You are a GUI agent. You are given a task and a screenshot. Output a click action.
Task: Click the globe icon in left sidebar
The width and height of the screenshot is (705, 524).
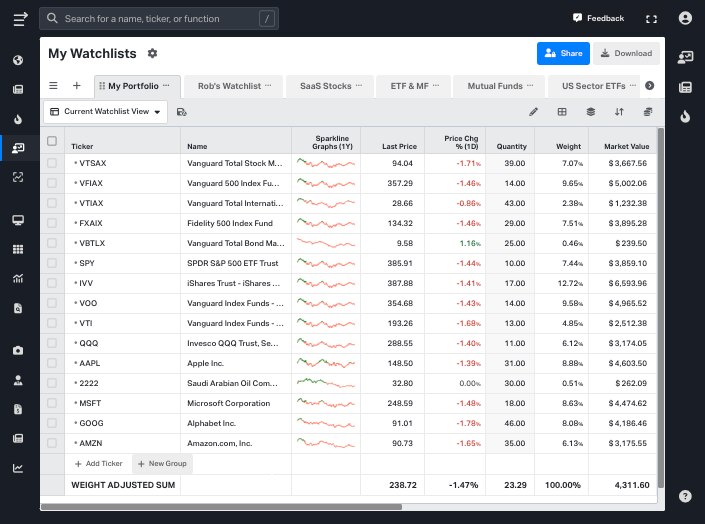18,60
